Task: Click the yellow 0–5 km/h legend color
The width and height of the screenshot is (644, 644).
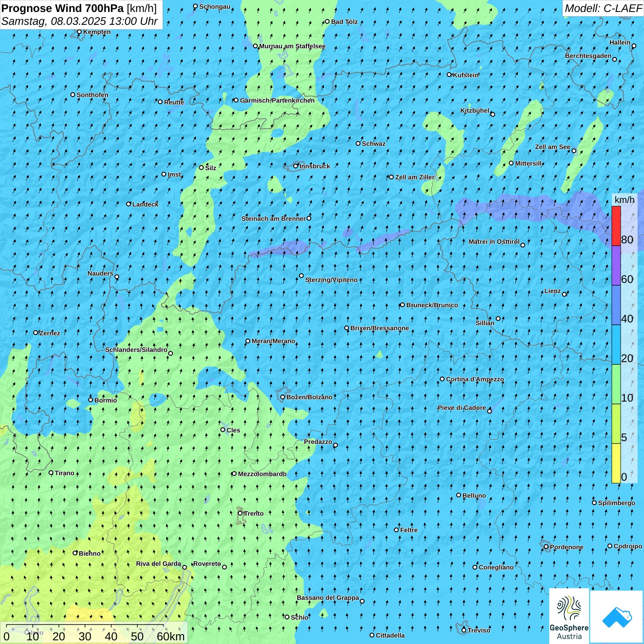Action: coord(616,463)
